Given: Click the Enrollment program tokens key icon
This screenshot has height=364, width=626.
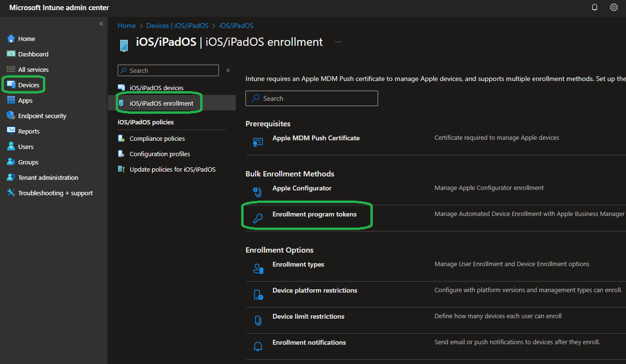Looking at the screenshot, I should (x=258, y=218).
